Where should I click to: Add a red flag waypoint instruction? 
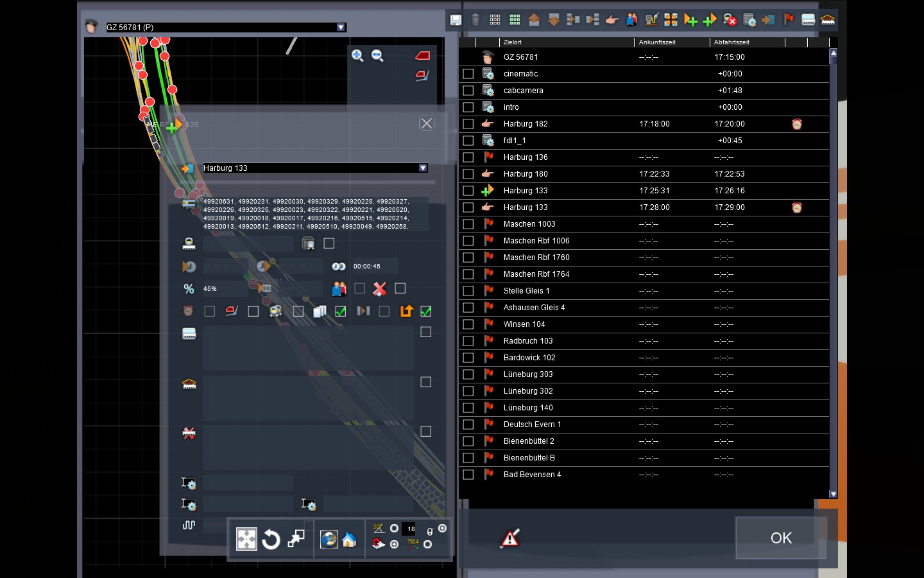pos(789,20)
